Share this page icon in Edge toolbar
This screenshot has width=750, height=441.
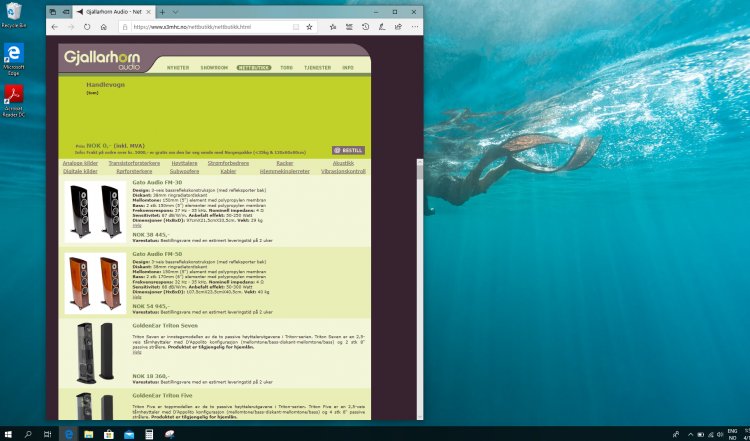click(x=398, y=27)
